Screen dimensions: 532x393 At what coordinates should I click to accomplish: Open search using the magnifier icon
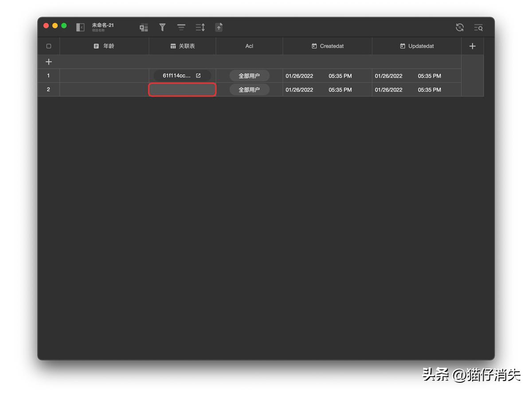(478, 27)
